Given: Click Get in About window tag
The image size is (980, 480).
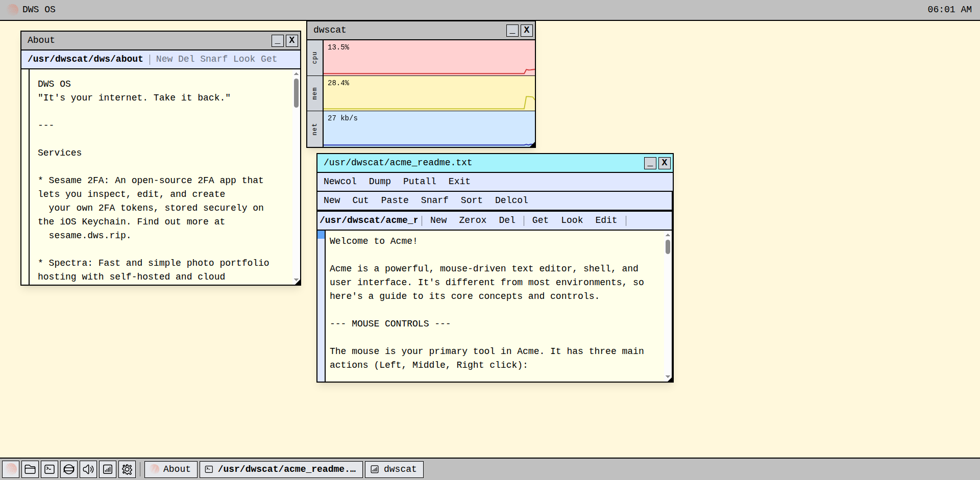Looking at the screenshot, I should point(269,59).
